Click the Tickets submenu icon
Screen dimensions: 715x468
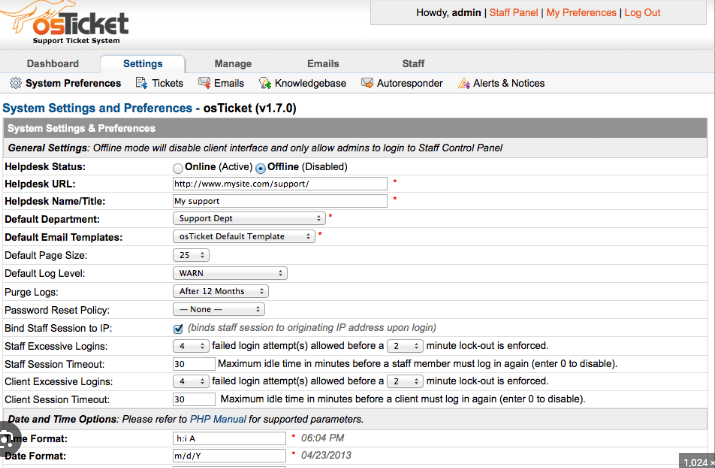[141, 83]
